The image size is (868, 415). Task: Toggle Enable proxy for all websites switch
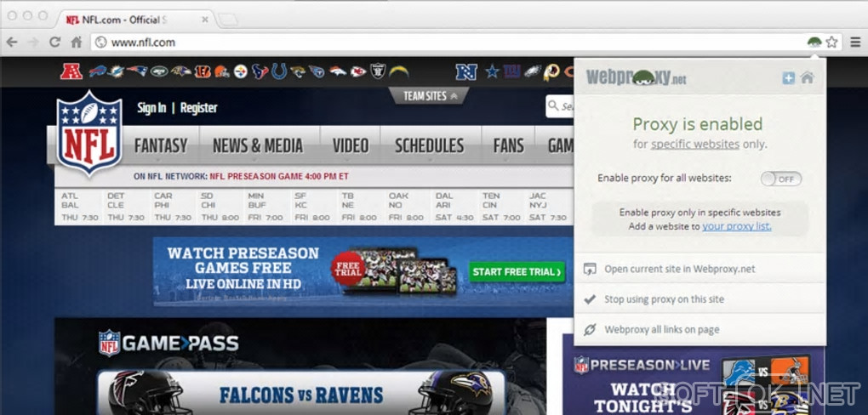pos(781,179)
